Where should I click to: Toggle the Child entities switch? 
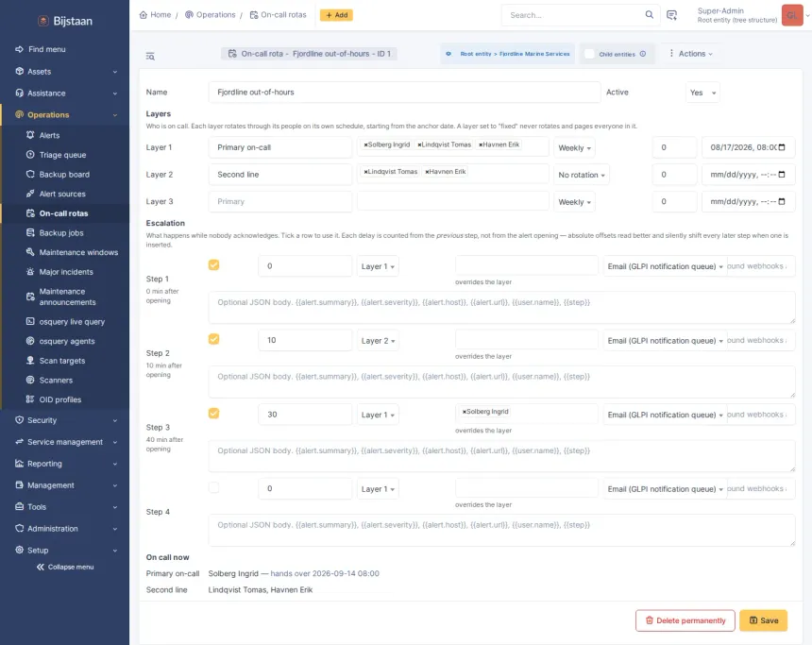pos(589,54)
